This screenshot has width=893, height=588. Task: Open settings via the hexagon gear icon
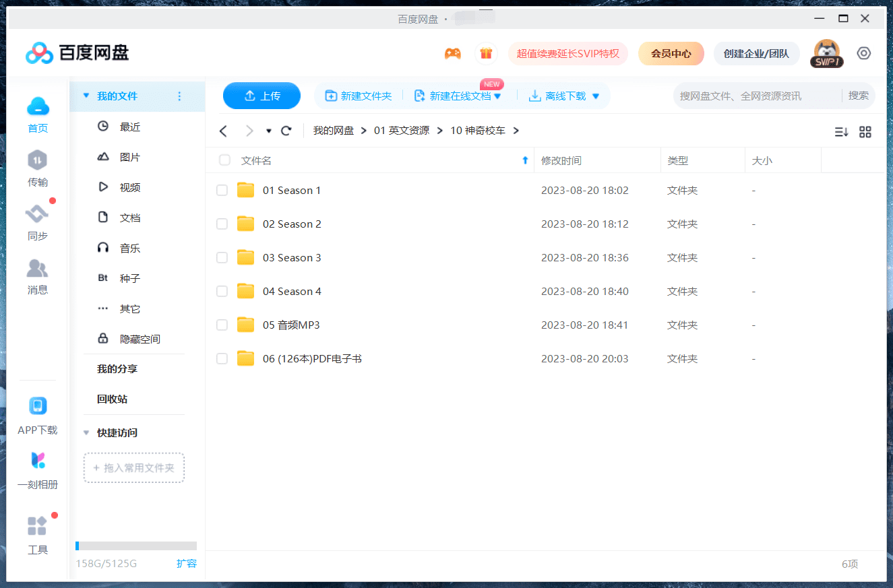pyautogui.click(x=864, y=53)
